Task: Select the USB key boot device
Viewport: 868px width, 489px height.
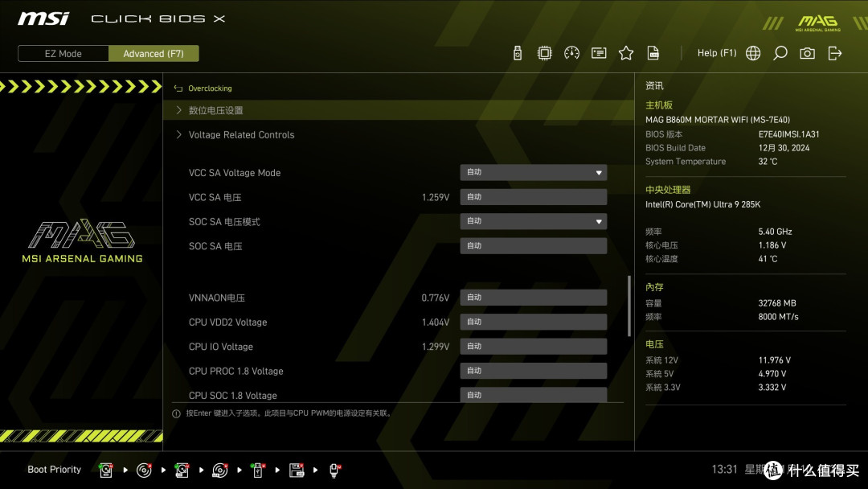Action: [257, 471]
